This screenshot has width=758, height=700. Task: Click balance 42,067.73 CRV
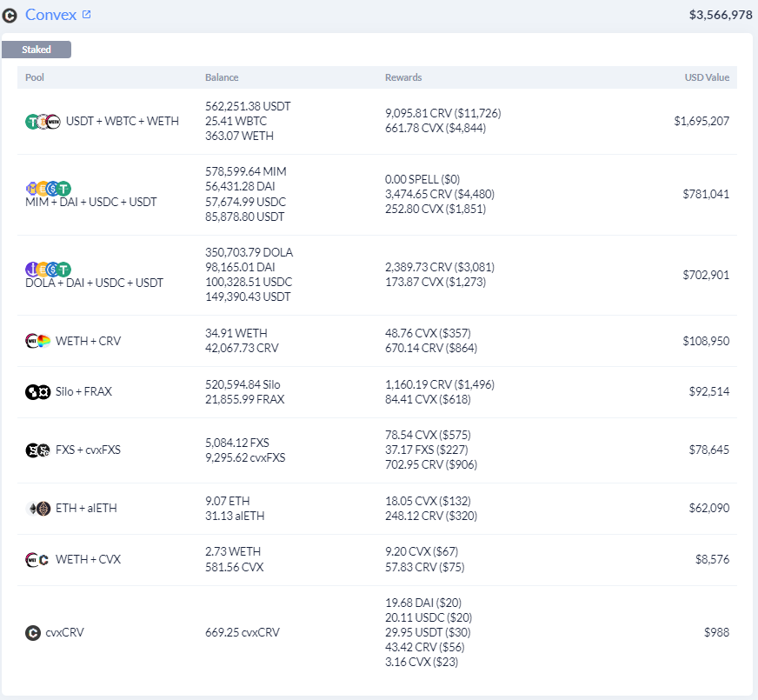[242, 349]
